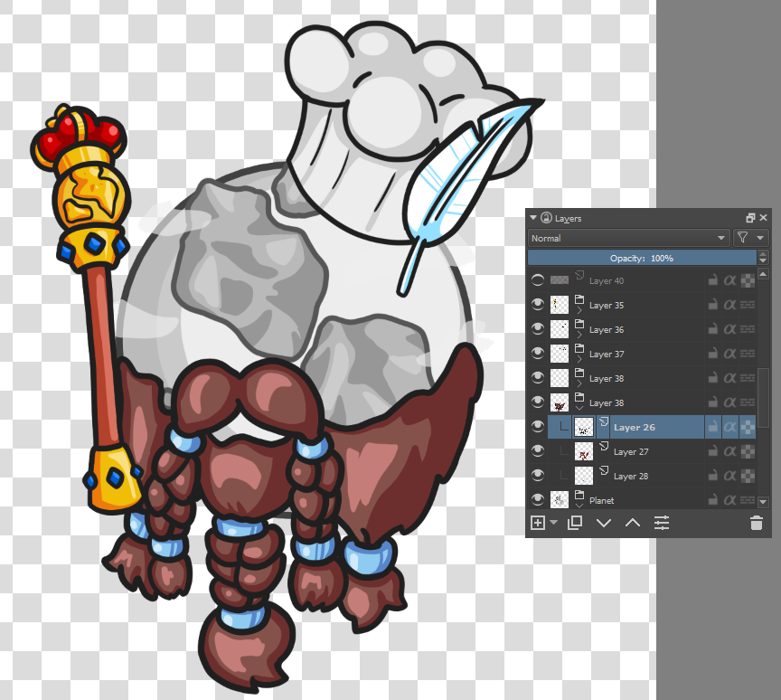
Task: Open filter dropdown arrow beside funnel
Action: click(x=760, y=238)
